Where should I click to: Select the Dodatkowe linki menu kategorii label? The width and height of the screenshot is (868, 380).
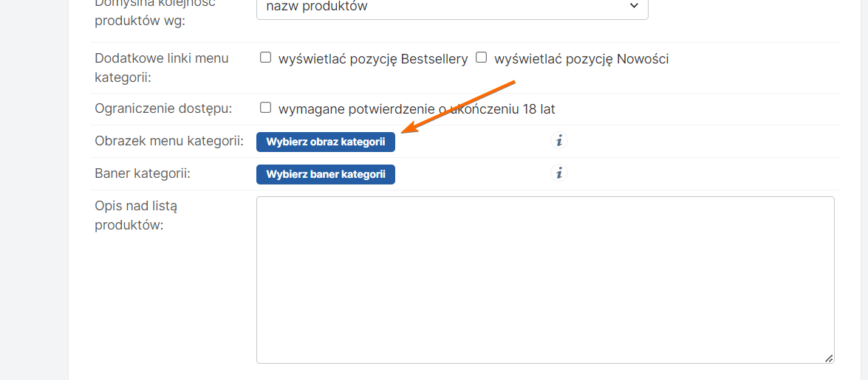(x=162, y=67)
